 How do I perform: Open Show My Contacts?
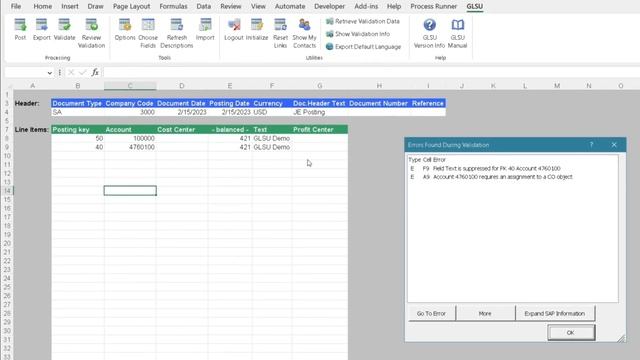[x=304, y=33]
